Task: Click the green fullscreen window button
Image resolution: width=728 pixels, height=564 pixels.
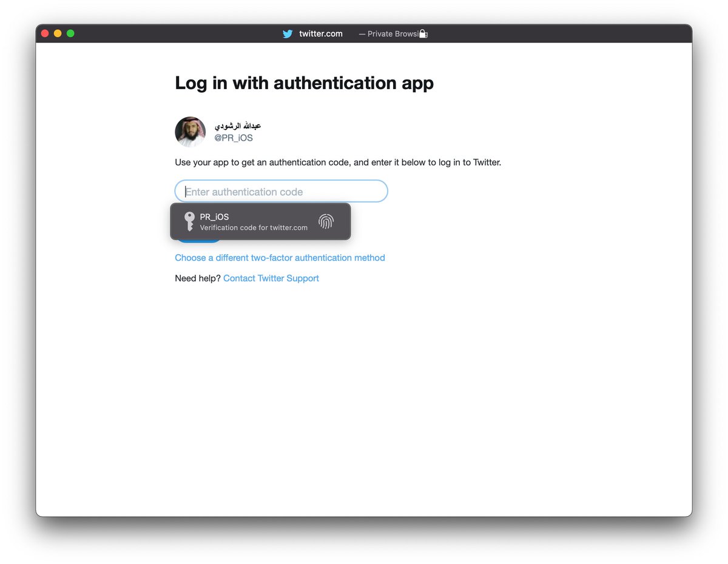Action: (70, 33)
